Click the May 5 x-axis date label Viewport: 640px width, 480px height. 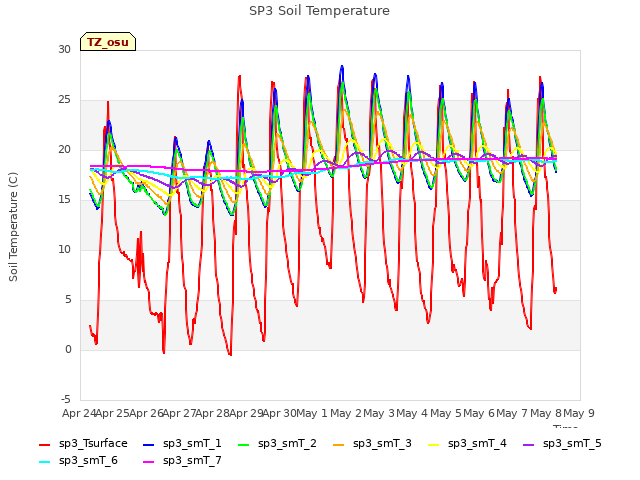click(x=446, y=413)
